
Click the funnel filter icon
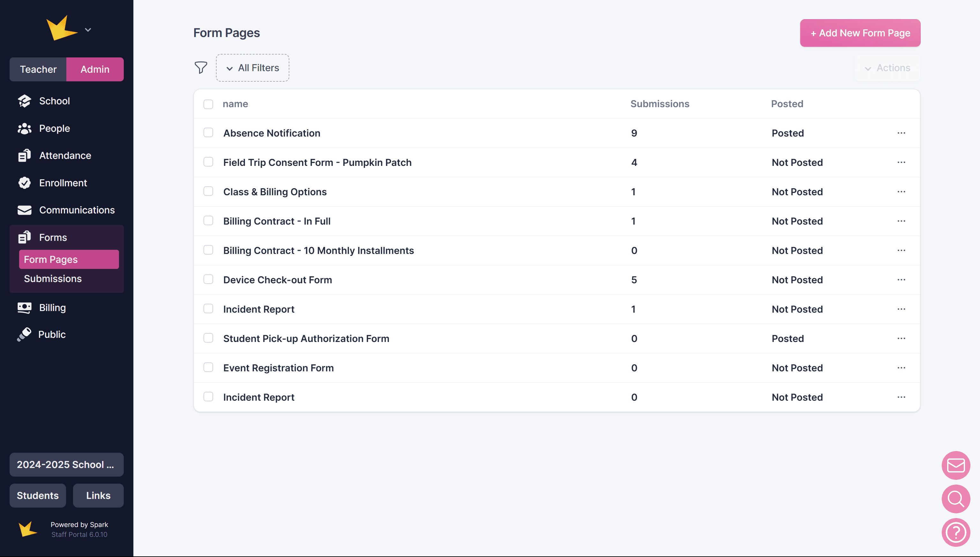200,68
